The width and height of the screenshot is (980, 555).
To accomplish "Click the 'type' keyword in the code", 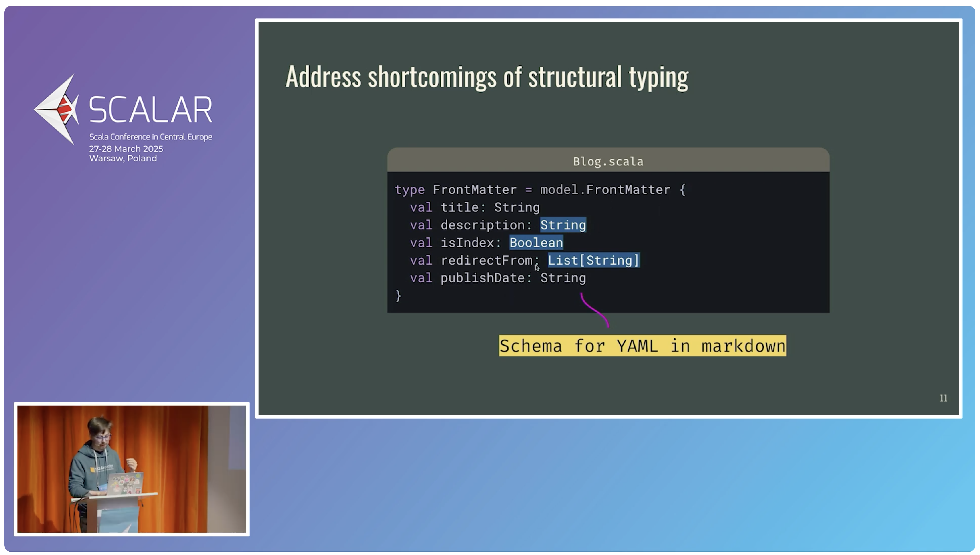I will [409, 190].
